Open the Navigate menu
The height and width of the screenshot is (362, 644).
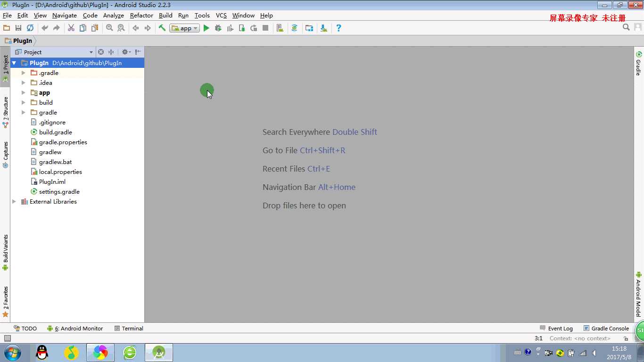[x=65, y=16]
